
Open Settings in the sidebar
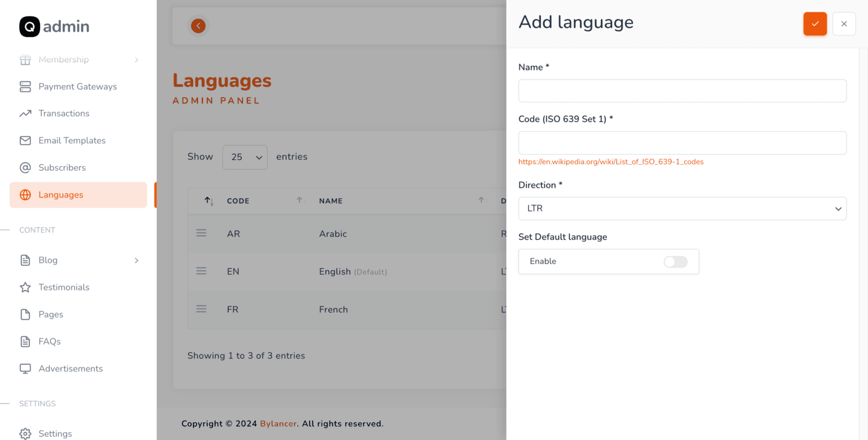[x=78, y=434]
